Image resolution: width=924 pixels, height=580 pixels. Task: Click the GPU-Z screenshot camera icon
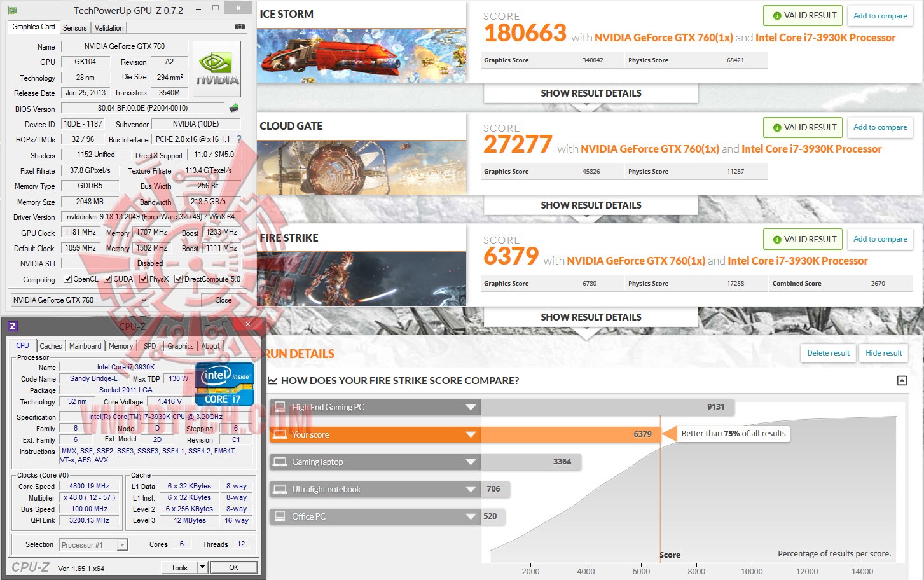pyautogui.click(x=240, y=27)
